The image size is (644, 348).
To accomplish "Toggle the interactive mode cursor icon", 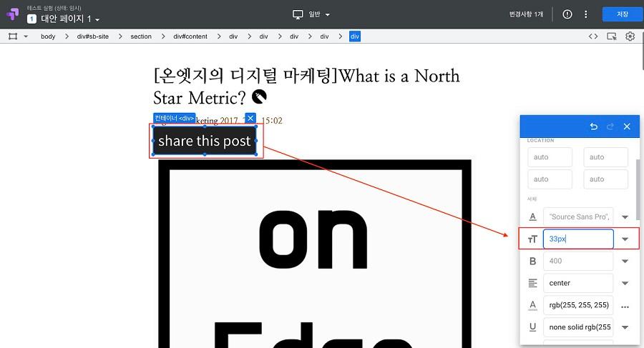I will coord(612,36).
